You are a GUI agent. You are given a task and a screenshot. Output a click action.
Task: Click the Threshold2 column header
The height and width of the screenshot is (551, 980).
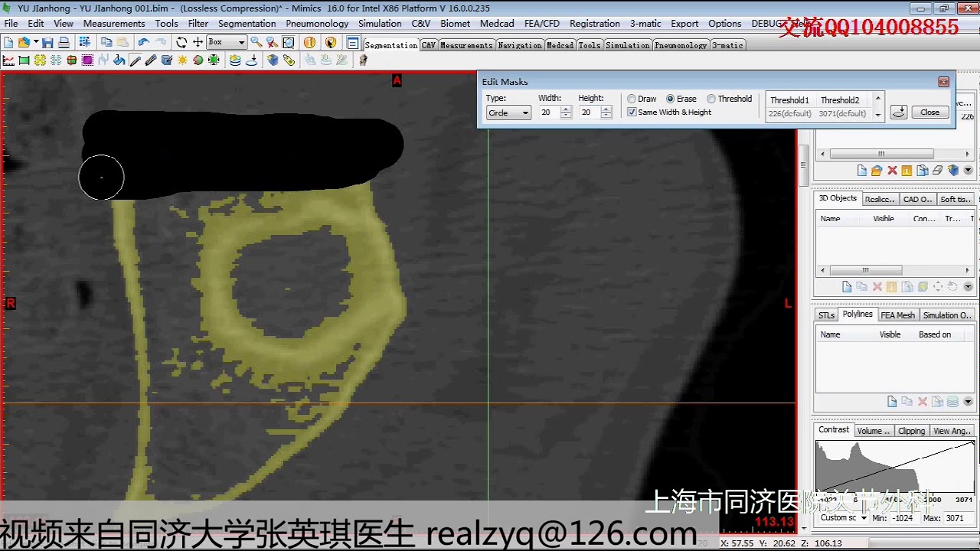(840, 100)
